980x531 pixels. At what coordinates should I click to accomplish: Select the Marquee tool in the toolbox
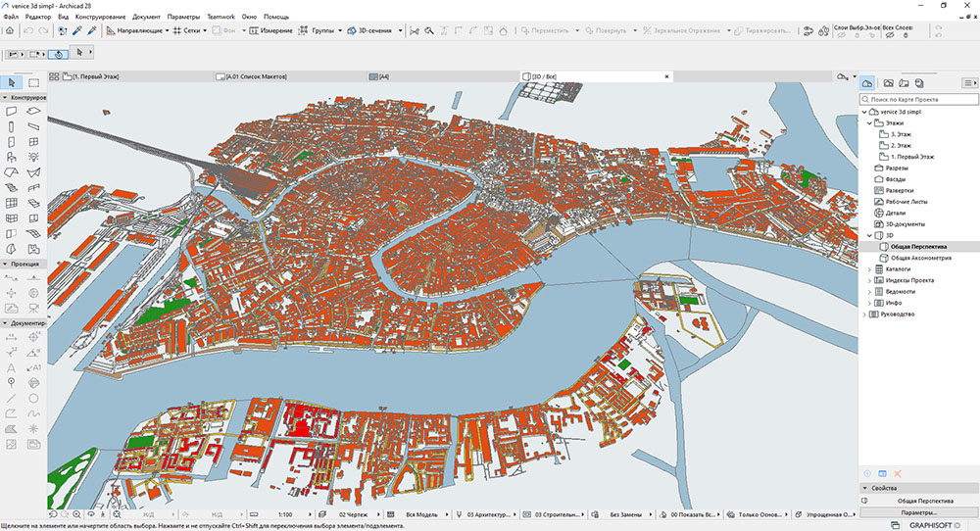click(x=33, y=82)
